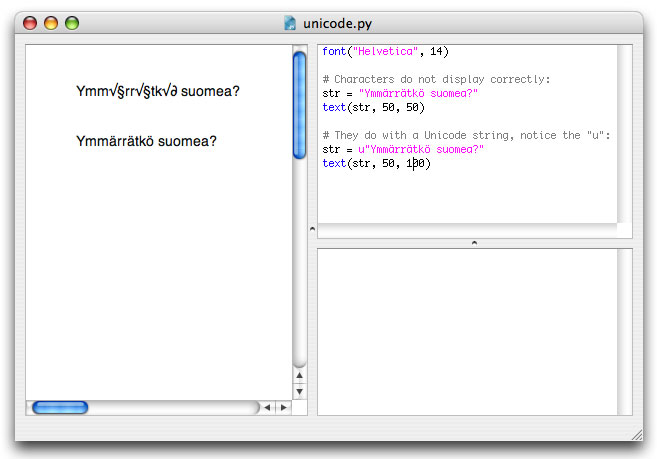The height and width of the screenshot is (459, 658).
Task: Click the split handle between editor and output pane
Action: 474,243
